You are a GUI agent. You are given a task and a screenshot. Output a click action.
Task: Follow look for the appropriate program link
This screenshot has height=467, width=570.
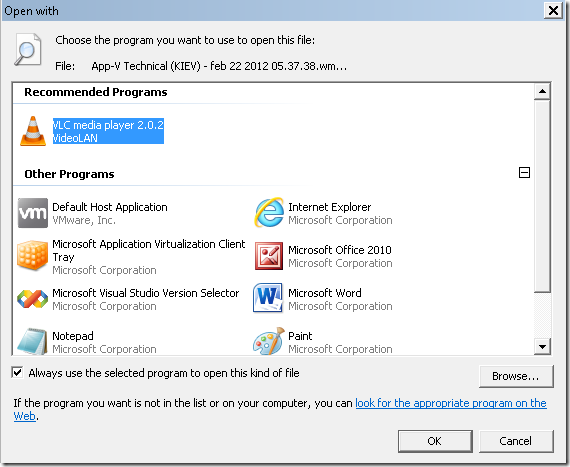click(x=451, y=403)
